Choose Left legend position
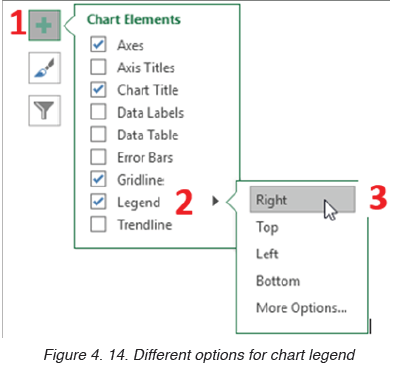The width and height of the screenshot is (395, 368). coord(267,254)
